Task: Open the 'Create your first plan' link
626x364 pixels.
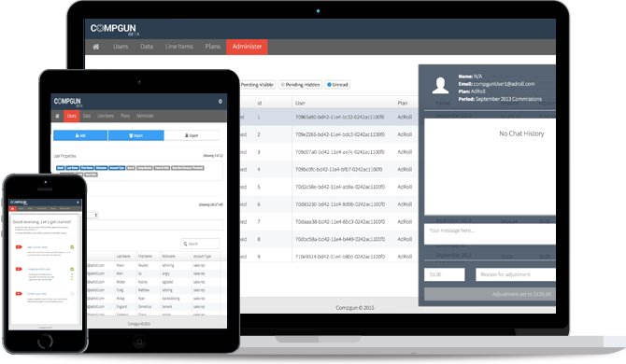Action: (38, 269)
